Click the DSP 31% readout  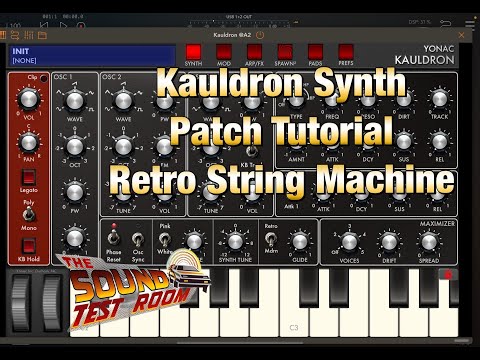coord(420,22)
